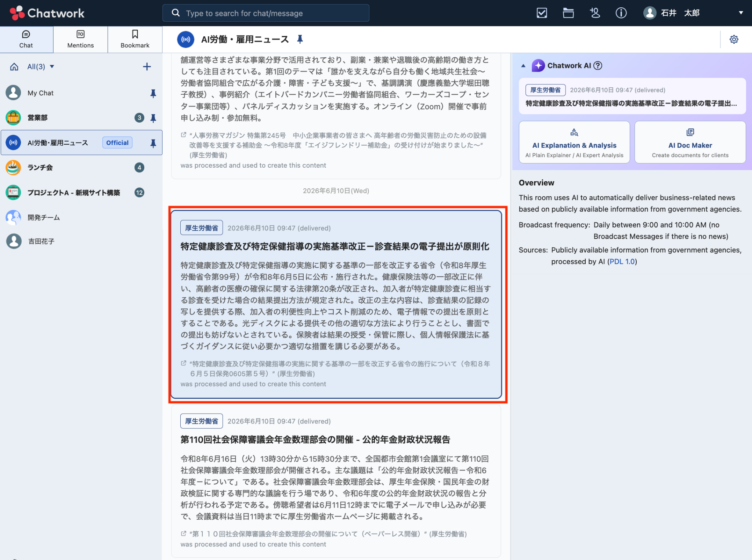Click the 石井 太郎 profile avatar
The height and width of the screenshot is (560, 752).
650,13
